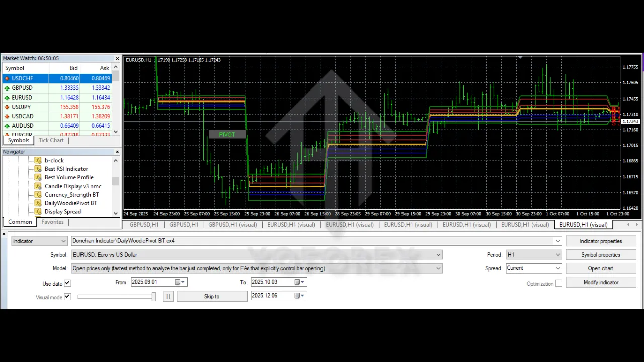This screenshot has width=644, height=362.
Task: Click the current price label 1.17243
Action: click(x=630, y=122)
